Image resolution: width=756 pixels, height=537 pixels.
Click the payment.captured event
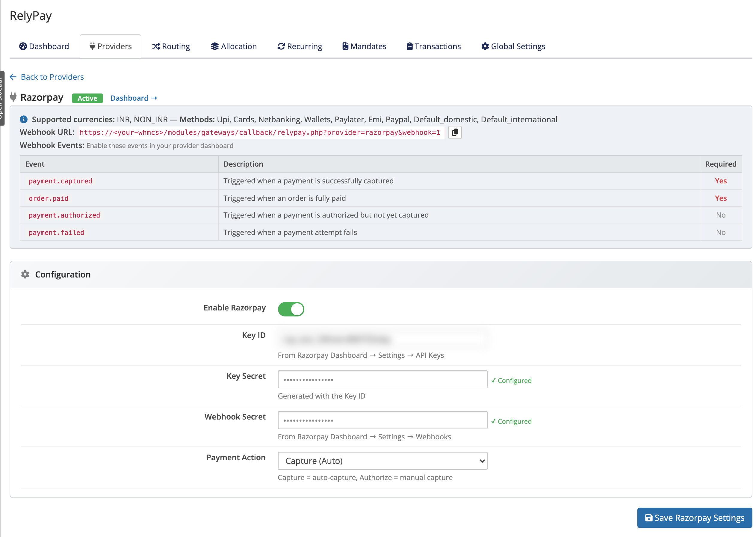coord(61,181)
